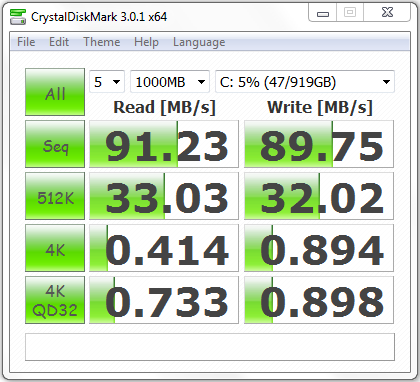Start the 4K random test

[55, 248]
